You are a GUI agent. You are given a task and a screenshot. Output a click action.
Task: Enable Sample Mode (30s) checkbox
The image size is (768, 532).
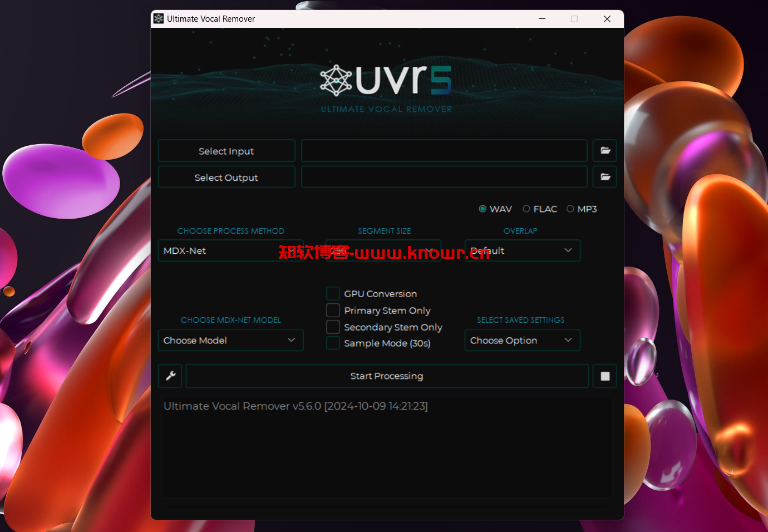tap(333, 343)
